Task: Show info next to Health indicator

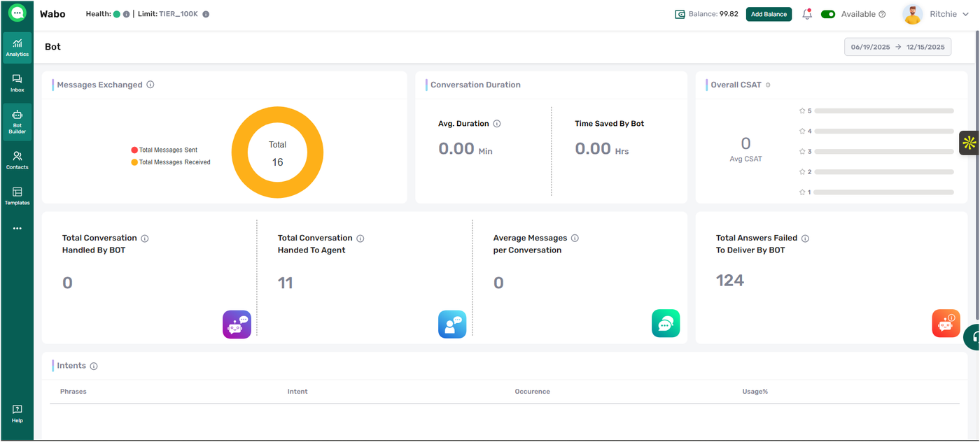Action: (x=127, y=14)
